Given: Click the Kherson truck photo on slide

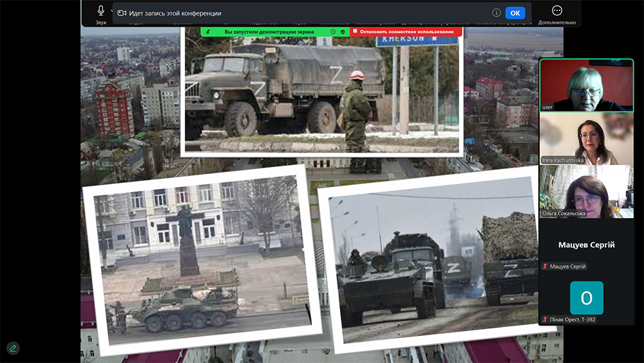Looking at the screenshot, I should (322, 93).
